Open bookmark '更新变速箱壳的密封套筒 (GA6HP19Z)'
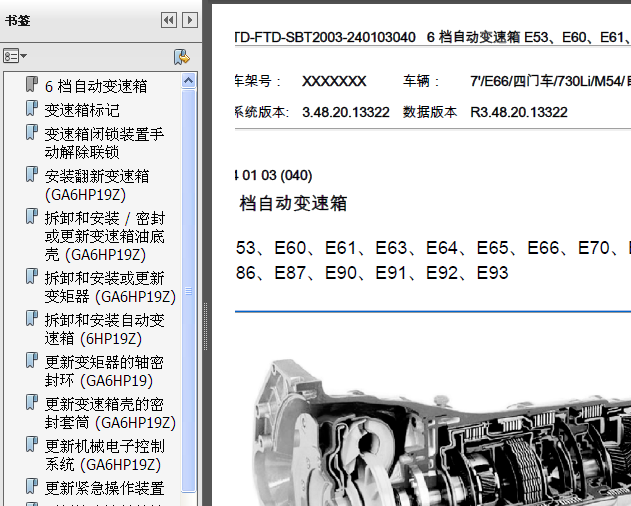The image size is (631, 506). pyautogui.click(x=110, y=413)
